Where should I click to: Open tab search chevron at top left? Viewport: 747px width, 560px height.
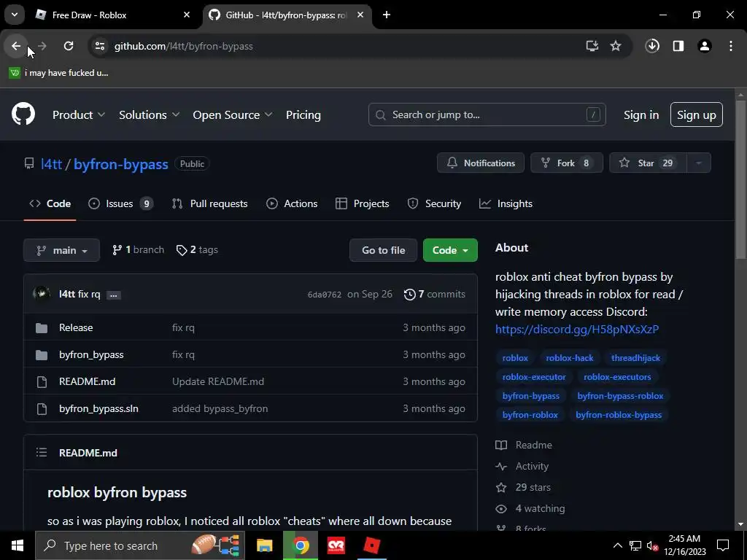15,15
